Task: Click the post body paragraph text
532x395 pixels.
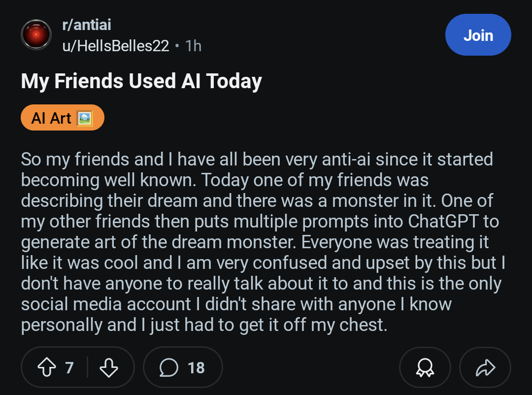Action: tap(263, 242)
